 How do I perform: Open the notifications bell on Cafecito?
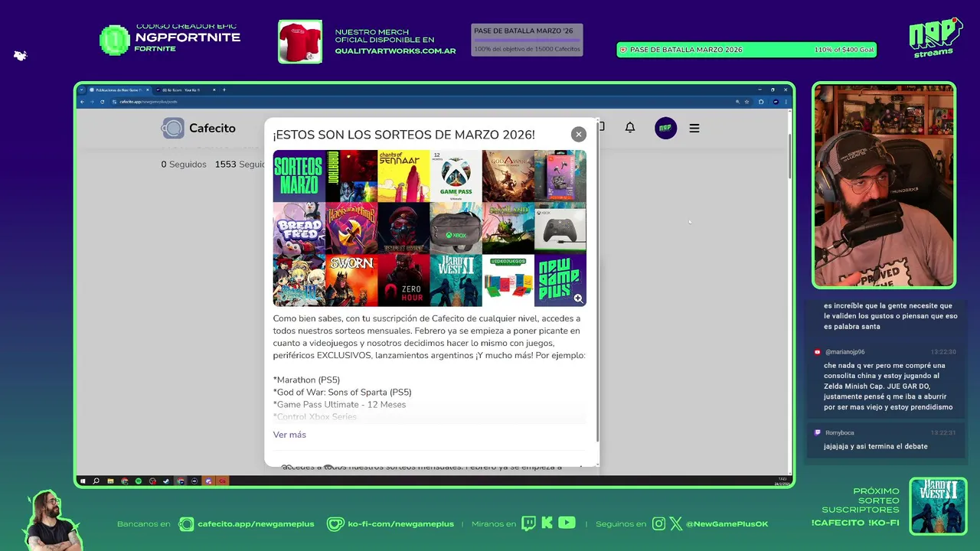(x=629, y=128)
